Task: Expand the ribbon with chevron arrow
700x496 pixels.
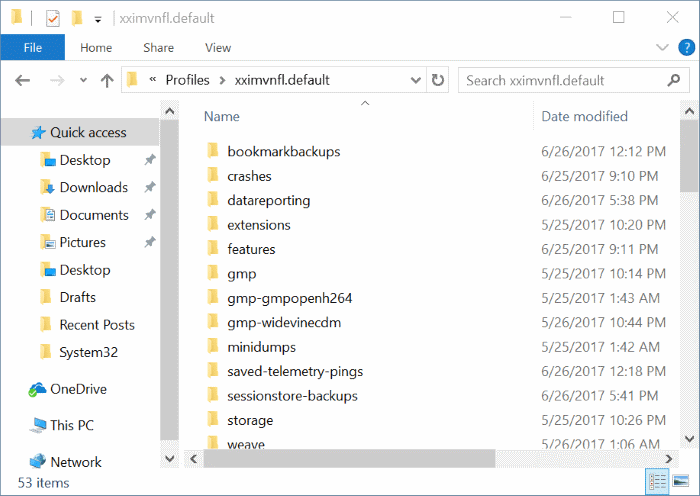Action: [663, 47]
